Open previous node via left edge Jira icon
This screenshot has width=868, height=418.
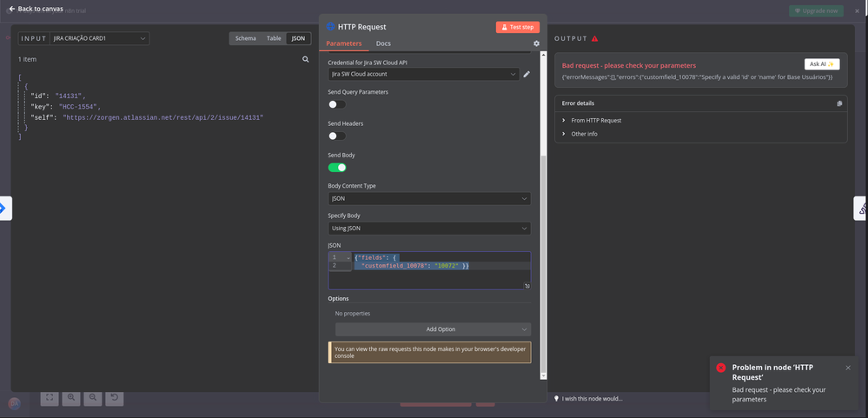pos(5,209)
